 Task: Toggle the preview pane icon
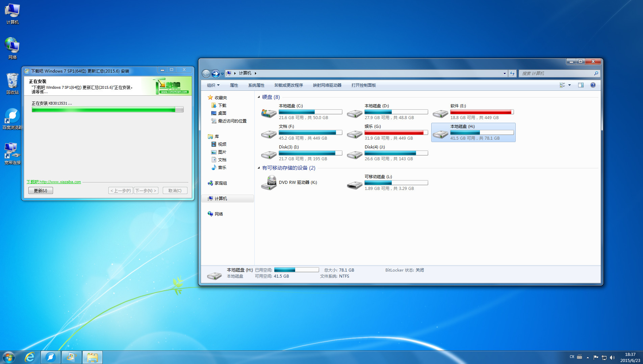[x=581, y=85]
